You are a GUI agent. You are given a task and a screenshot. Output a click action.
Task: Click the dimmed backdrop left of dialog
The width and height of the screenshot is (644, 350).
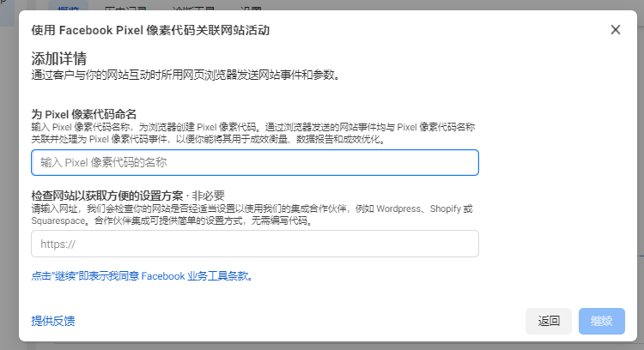pyautogui.click(x=9, y=184)
